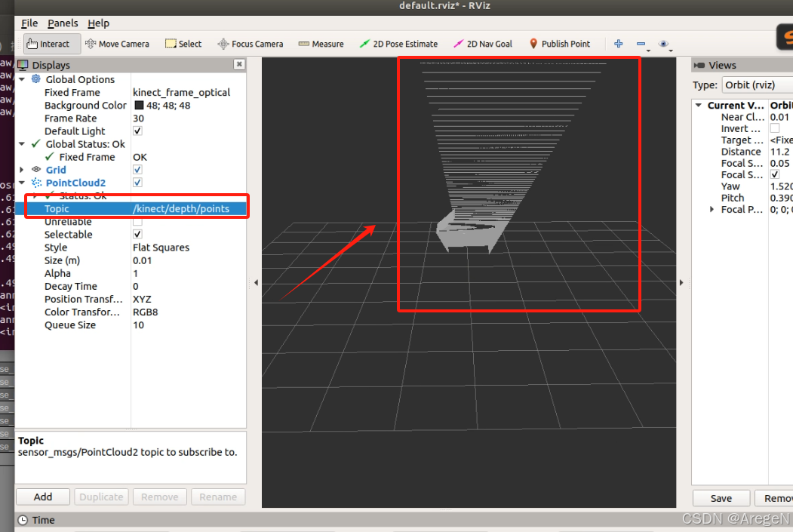This screenshot has width=793, height=532.
Task: Collapse the left Displays panel arrow
Action: pos(256,282)
